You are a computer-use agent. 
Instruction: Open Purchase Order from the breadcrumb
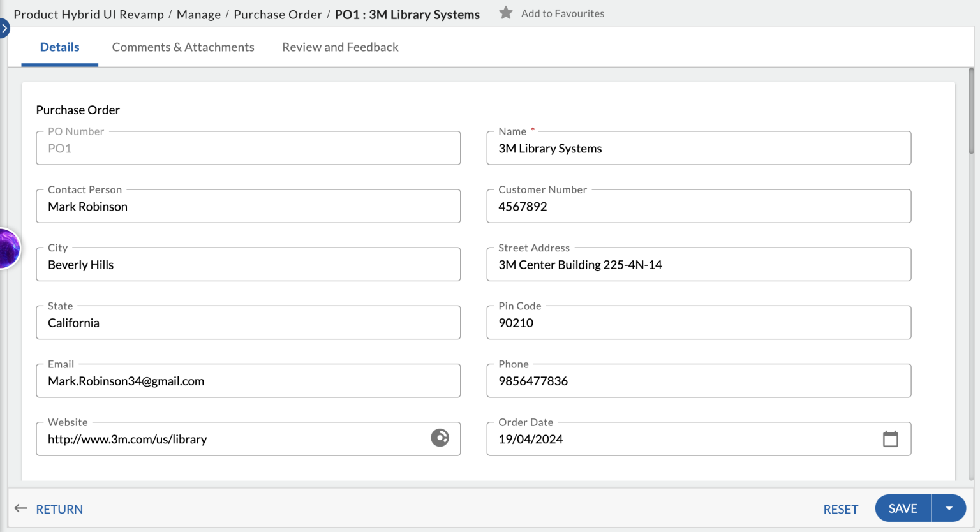pos(278,14)
